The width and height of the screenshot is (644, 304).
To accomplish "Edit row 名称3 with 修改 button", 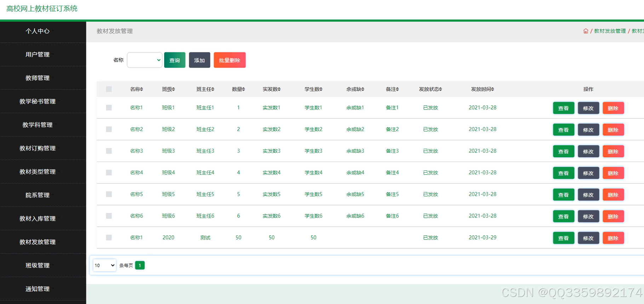I will (588, 151).
